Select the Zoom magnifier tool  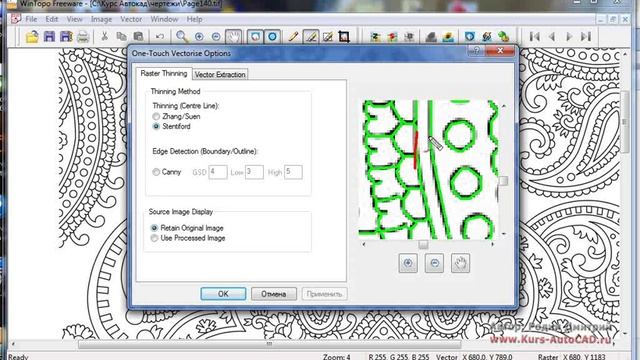(x=182, y=37)
